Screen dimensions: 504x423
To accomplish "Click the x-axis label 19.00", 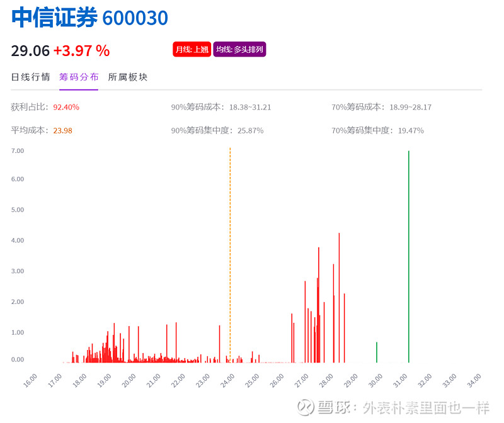I will point(104,381).
